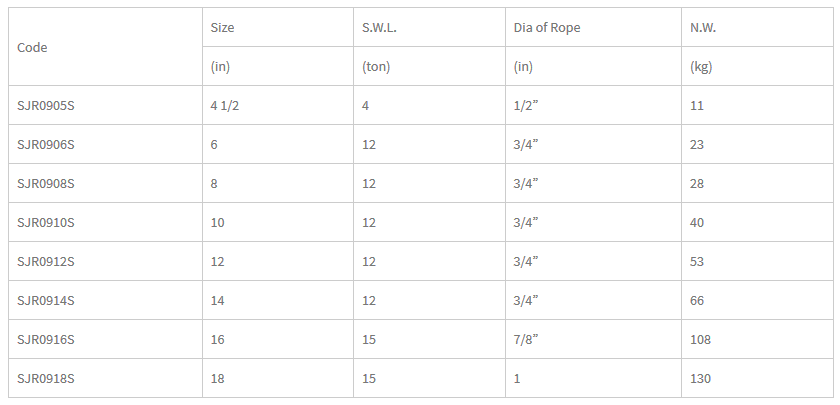Image resolution: width=840 pixels, height=405 pixels.
Task: Select the SJR0916S code cell
Action: tap(46, 340)
